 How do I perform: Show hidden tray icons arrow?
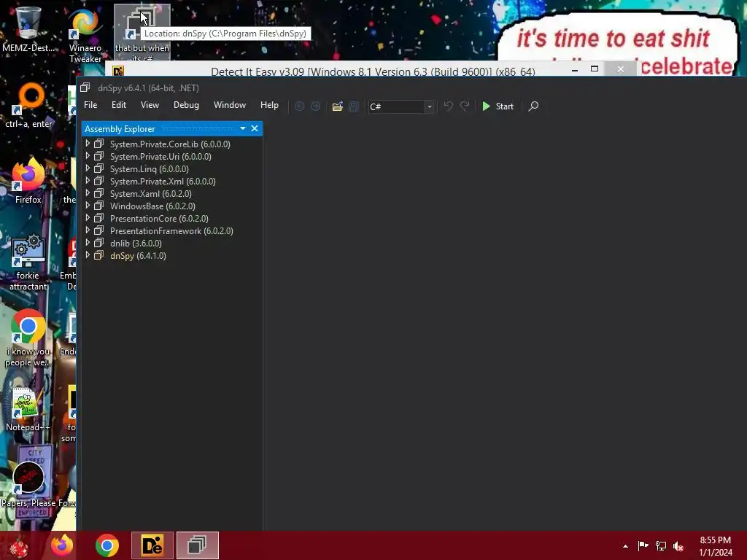(625, 546)
